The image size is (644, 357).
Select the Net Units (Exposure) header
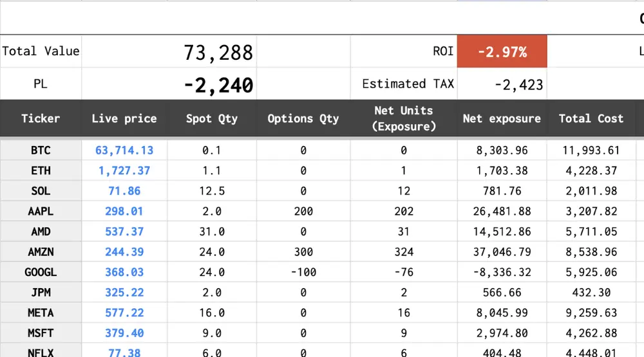pos(404,118)
